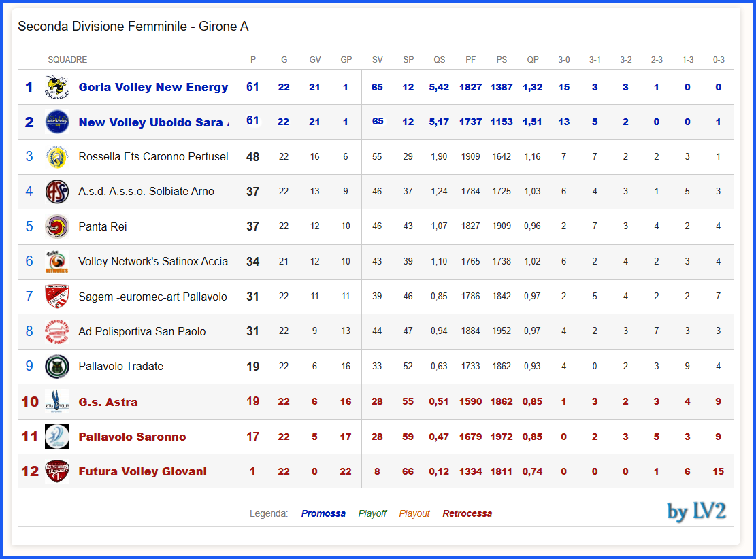
Task: Click the Pallavolo Saronno team logo
Action: pyautogui.click(x=57, y=437)
